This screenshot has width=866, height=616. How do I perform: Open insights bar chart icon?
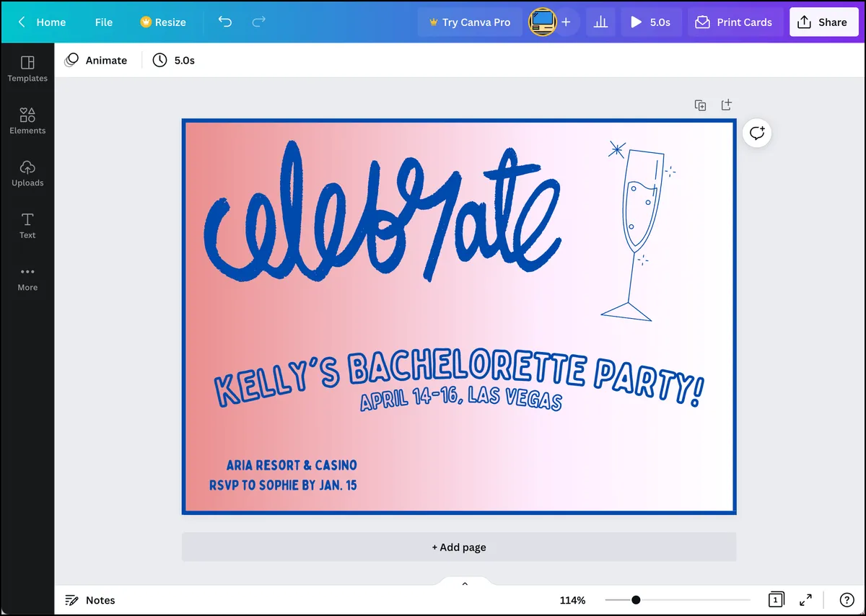click(x=600, y=22)
